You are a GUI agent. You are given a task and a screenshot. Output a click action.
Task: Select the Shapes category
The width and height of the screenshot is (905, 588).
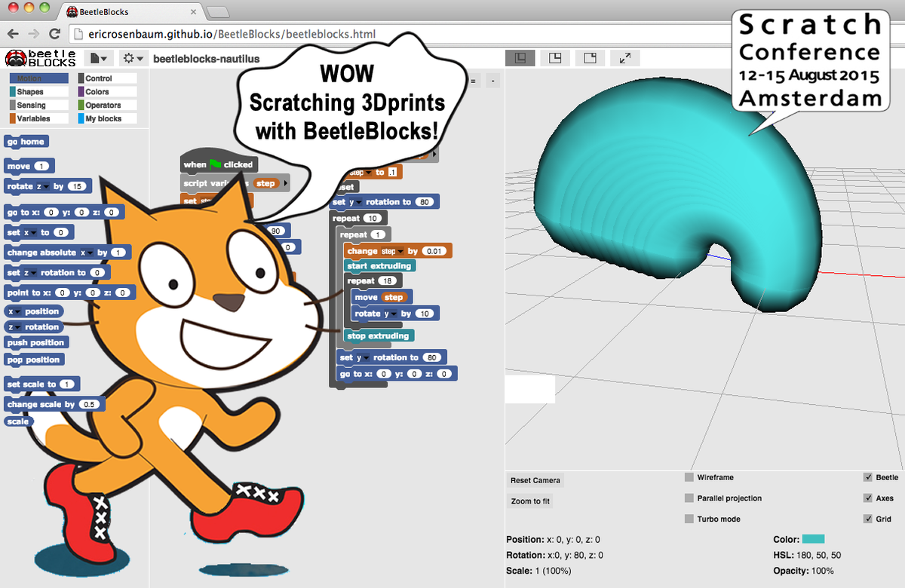[38, 92]
